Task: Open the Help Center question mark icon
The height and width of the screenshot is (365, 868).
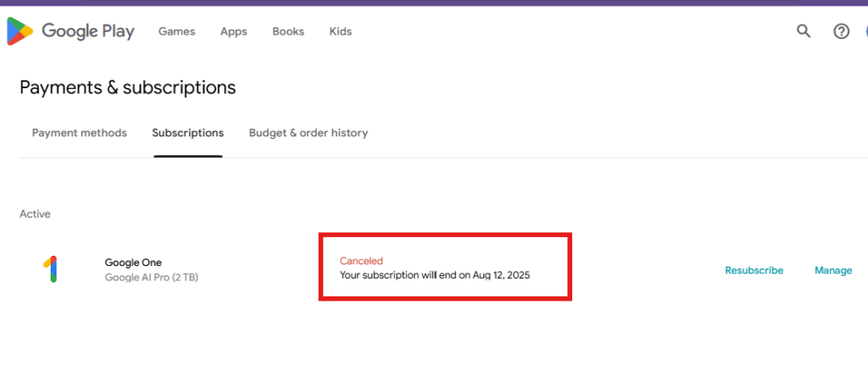Action: 841,31
